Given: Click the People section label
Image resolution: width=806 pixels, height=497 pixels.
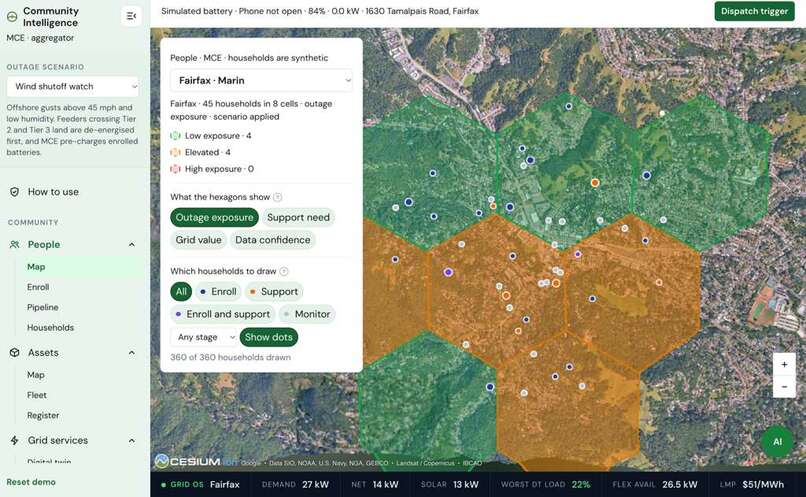Looking at the screenshot, I should 44,245.
